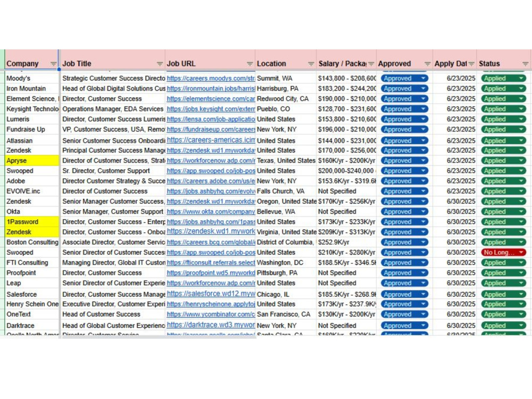Open the fundraiseup.com careers link
This screenshot has width=532, height=399.
[211, 129]
